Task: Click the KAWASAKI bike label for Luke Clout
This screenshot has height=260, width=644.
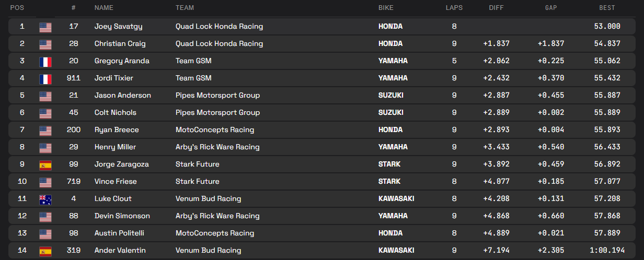Action: (x=397, y=198)
